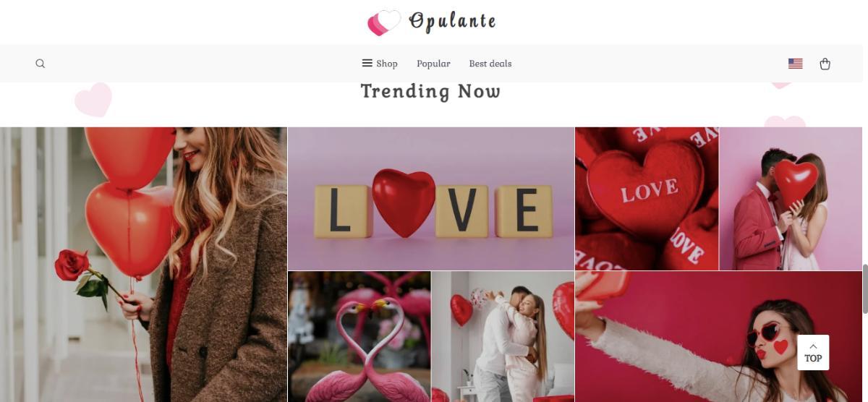Select the US flag language selector
This screenshot has width=868, height=402.
click(795, 64)
